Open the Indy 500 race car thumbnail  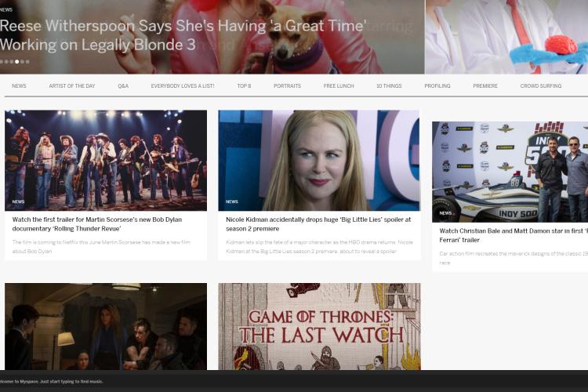coord(510,172)
